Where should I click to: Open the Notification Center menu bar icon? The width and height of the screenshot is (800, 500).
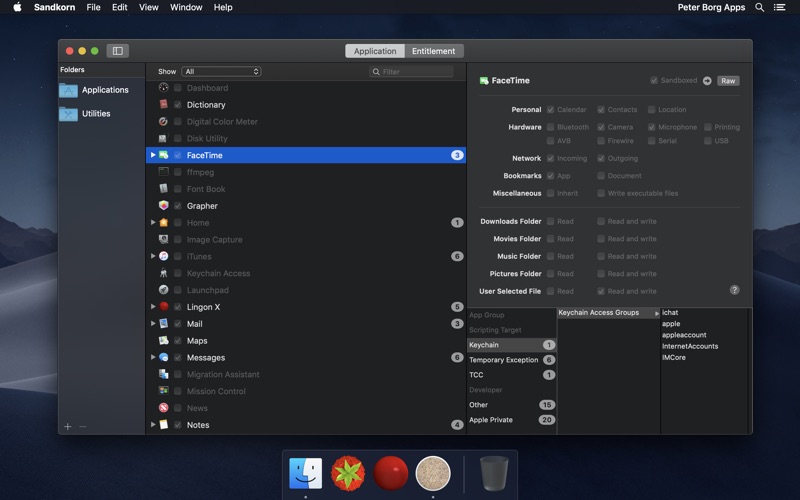[780, 7]
